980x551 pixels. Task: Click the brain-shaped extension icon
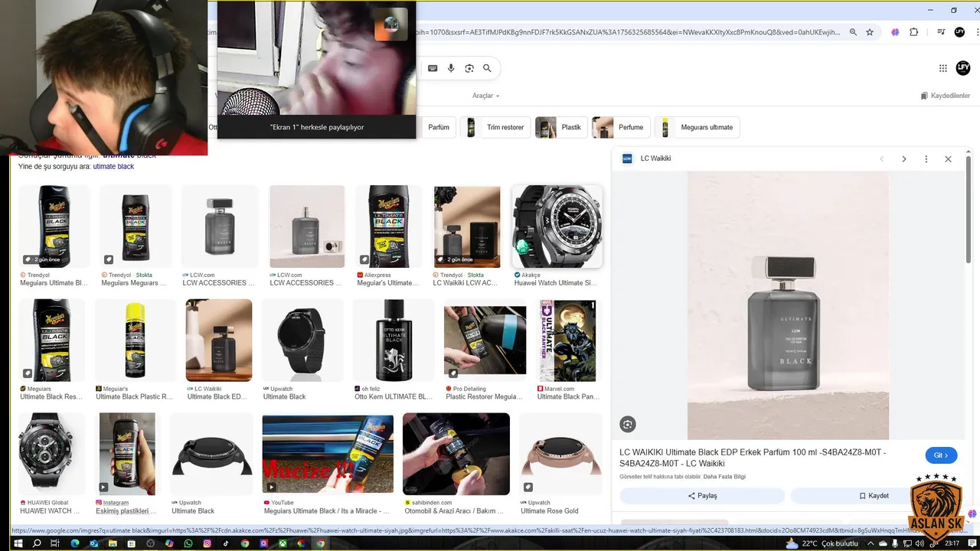point(895,32)
